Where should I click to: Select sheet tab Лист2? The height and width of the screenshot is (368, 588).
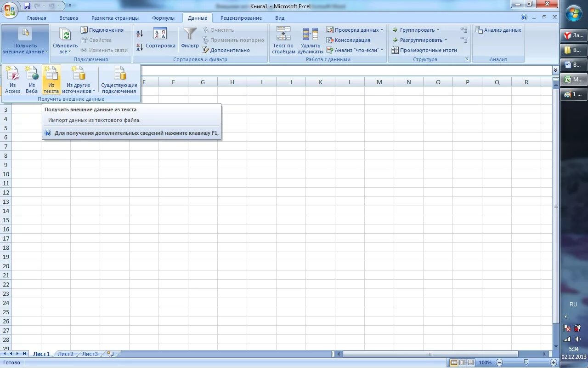click(x=65, y=354)
